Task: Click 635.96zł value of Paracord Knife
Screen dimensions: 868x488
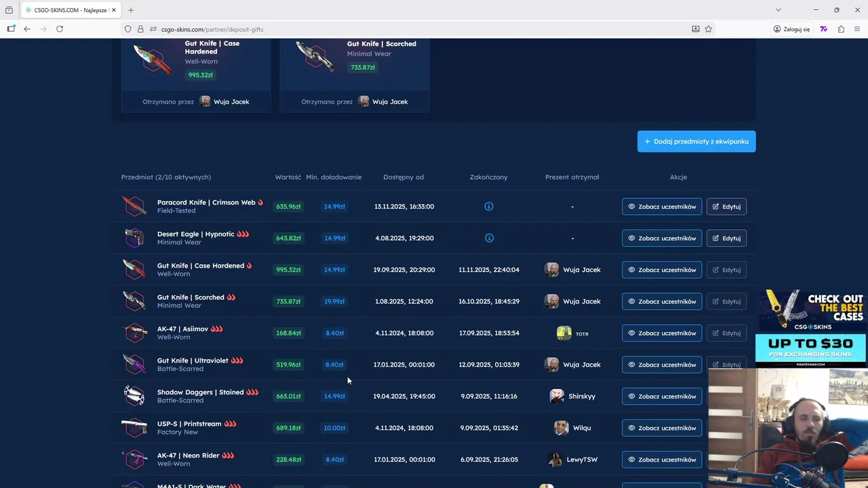Action: (x=288, y=206)
